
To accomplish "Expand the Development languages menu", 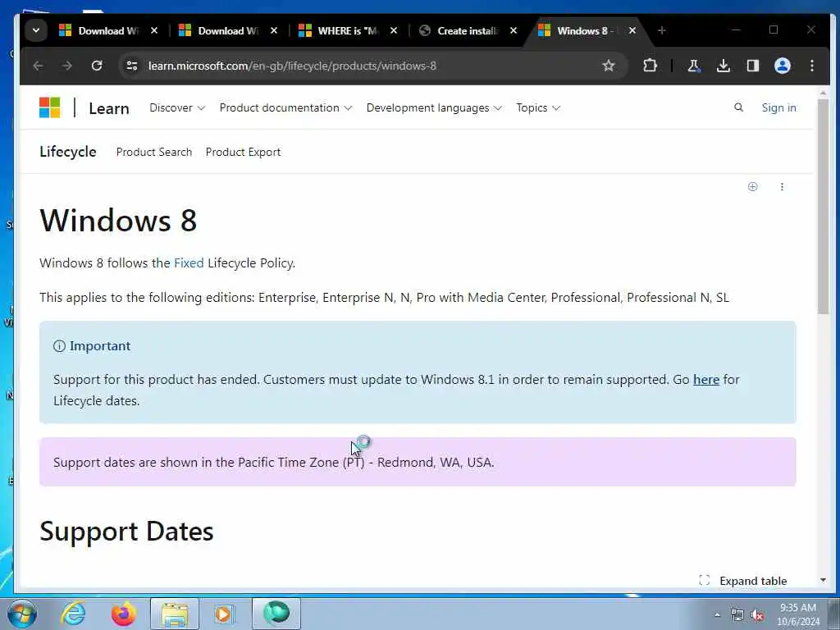I will click(435, 107).
